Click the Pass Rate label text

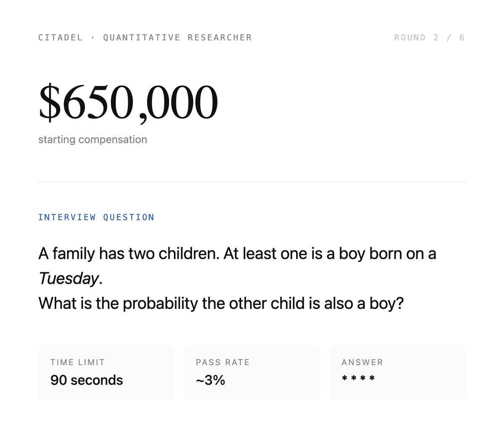223,362
